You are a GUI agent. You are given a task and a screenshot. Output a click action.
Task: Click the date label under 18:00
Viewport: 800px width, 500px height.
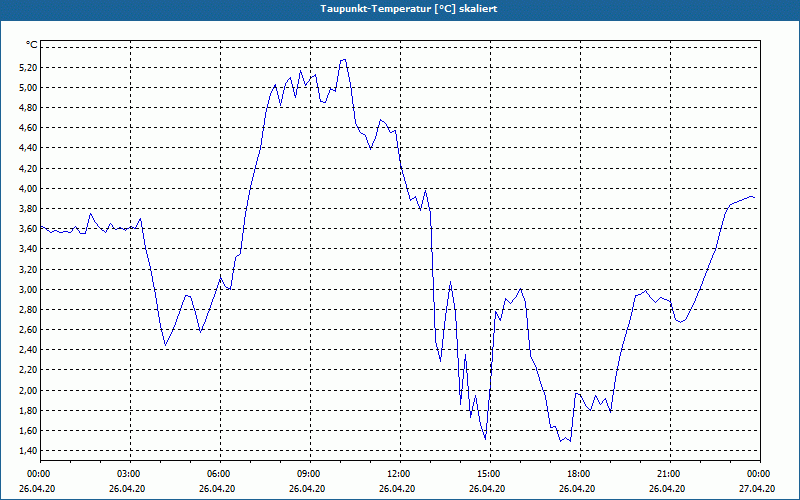577,489
